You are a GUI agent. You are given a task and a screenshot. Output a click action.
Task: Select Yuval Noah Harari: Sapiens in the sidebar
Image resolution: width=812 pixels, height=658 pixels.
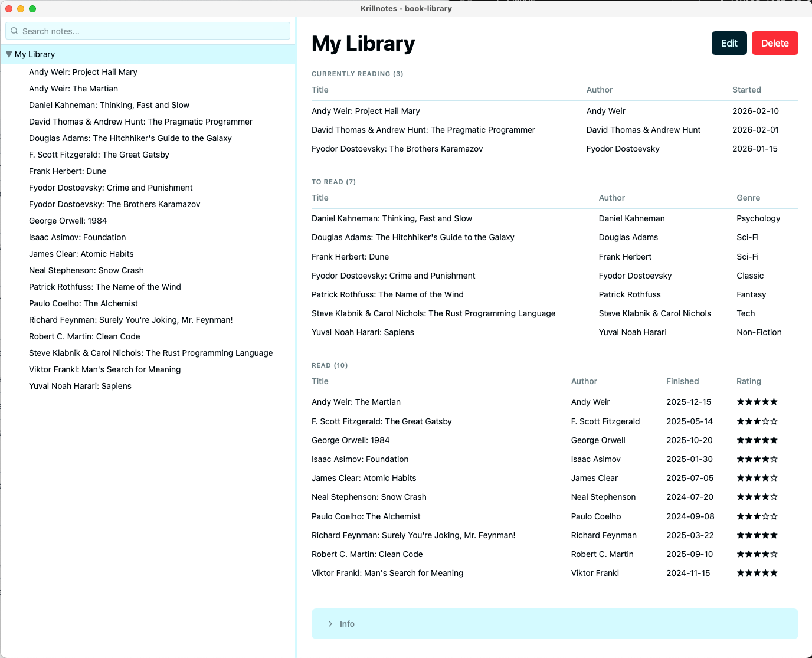pyautogui.click(x=80, y=386)
